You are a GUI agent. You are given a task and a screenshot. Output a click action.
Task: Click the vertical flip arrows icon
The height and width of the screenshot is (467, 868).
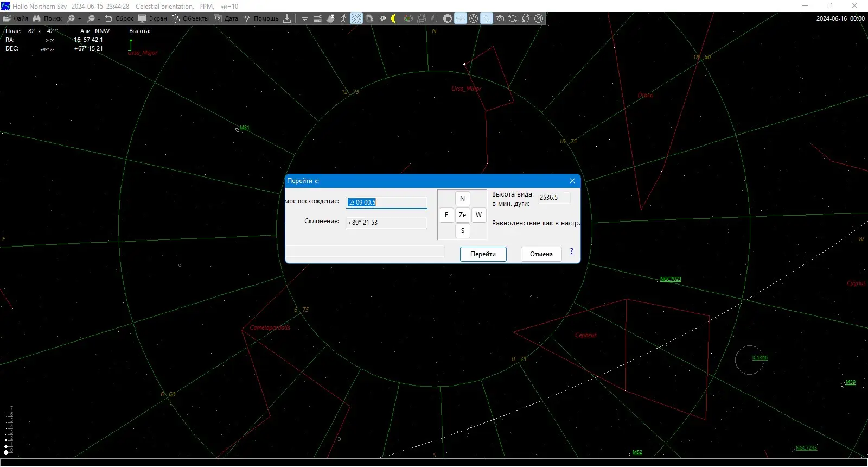526,18
